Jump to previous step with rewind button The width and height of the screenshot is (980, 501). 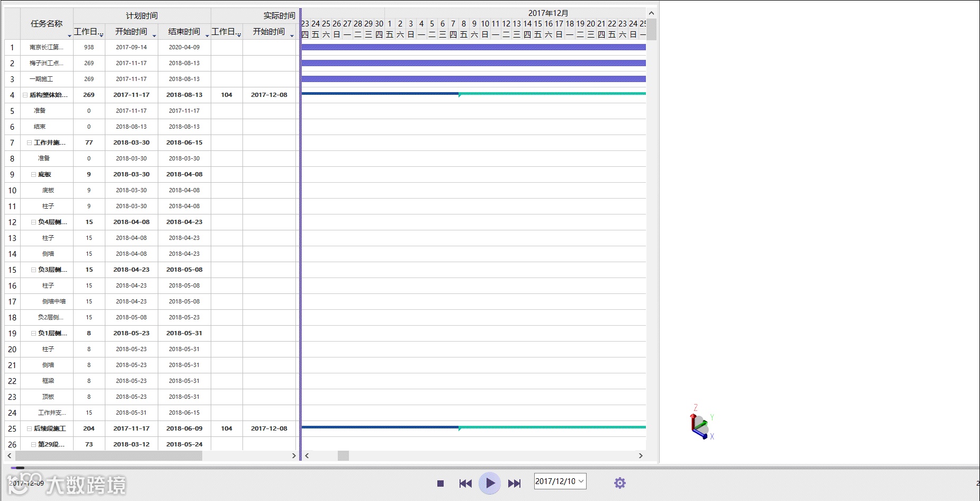pyautogui.click(x=465, y=483)
